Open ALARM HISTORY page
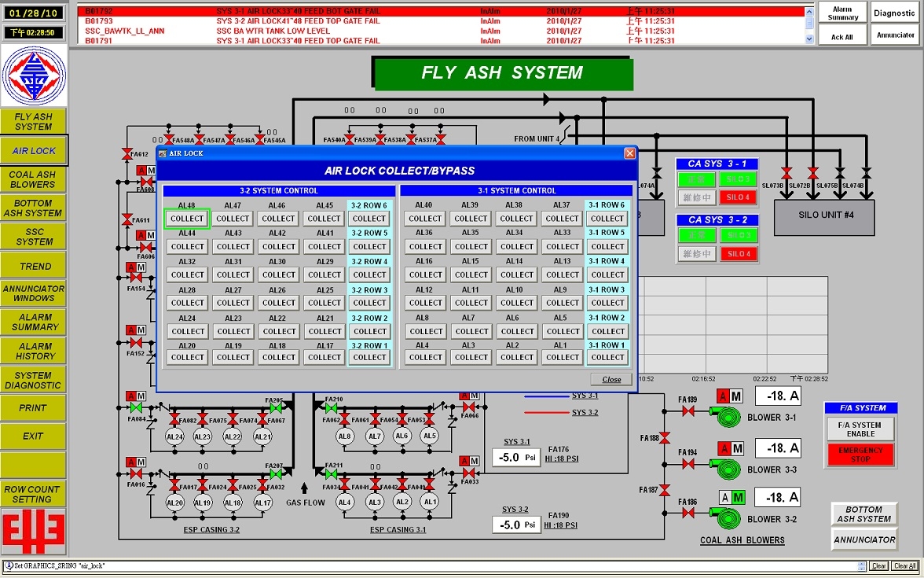 (34, 351)
